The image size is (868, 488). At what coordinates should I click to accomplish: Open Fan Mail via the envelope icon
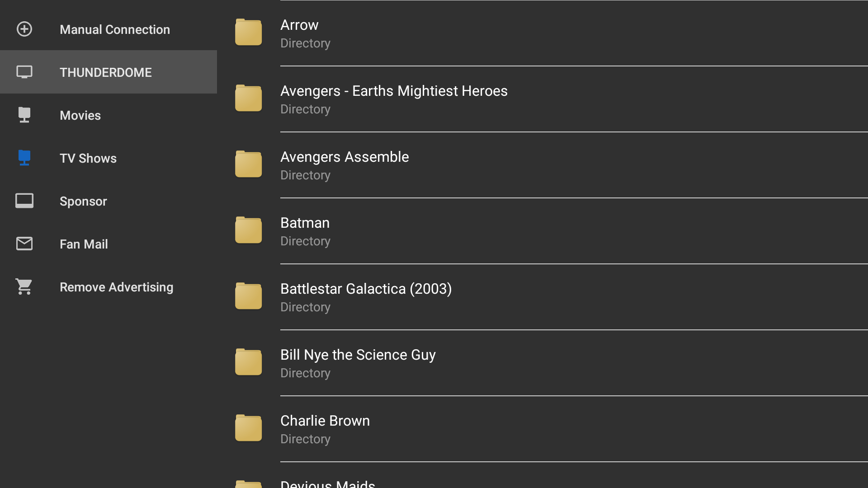coord(24,244)
